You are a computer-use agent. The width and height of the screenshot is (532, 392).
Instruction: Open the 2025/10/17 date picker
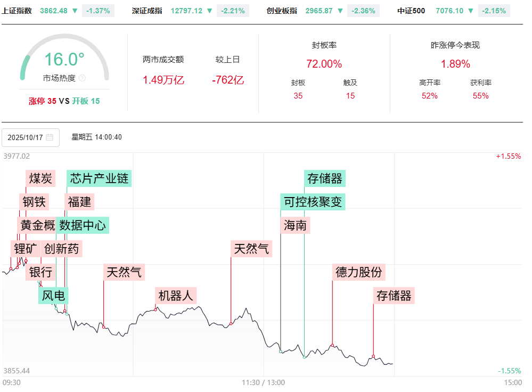25,137
